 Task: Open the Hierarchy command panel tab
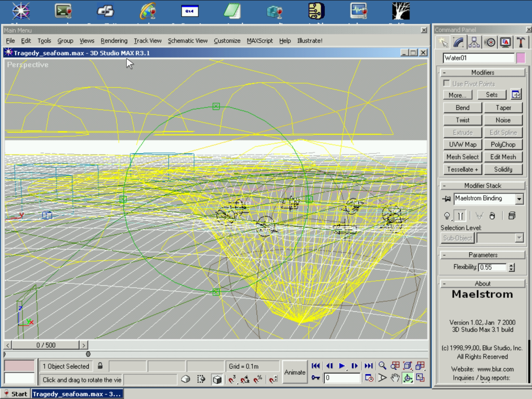474,42
